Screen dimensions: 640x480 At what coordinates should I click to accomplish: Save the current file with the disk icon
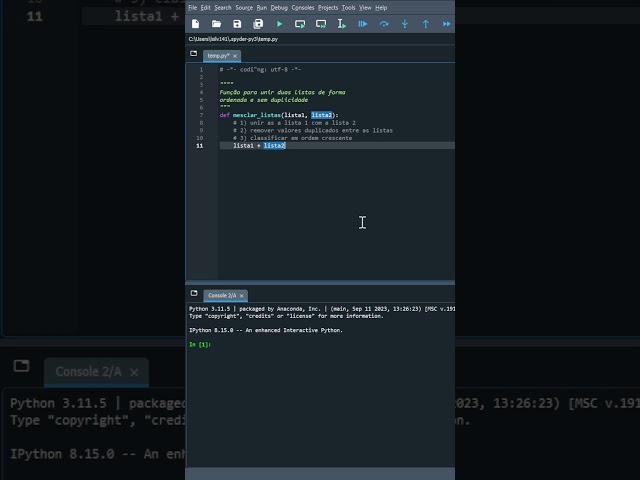click(237, 24)
